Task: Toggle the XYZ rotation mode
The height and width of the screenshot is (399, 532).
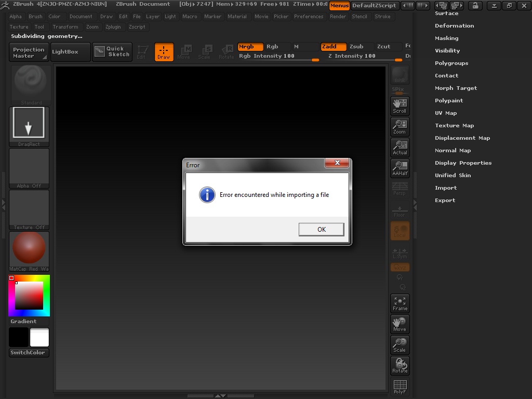Action: tap(400, 268)
